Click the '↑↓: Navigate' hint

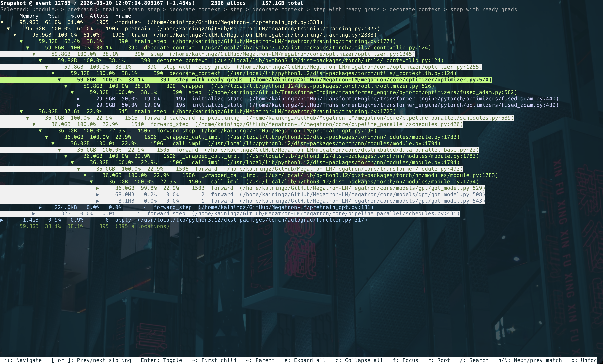[x=23, y=360]
